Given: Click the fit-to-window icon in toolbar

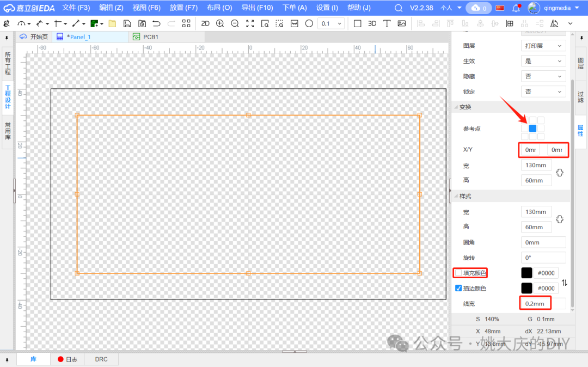Looking at the screenshot, I should click(x=250, y=23).
